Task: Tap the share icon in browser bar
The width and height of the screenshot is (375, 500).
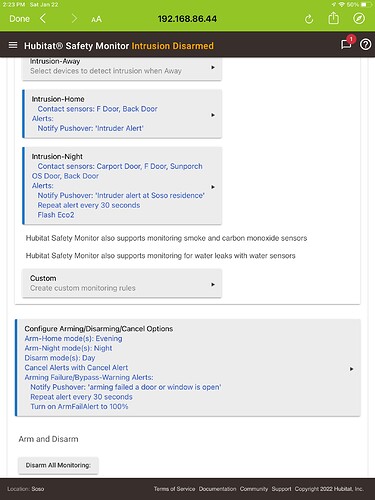Action: (x=333, y=18)
